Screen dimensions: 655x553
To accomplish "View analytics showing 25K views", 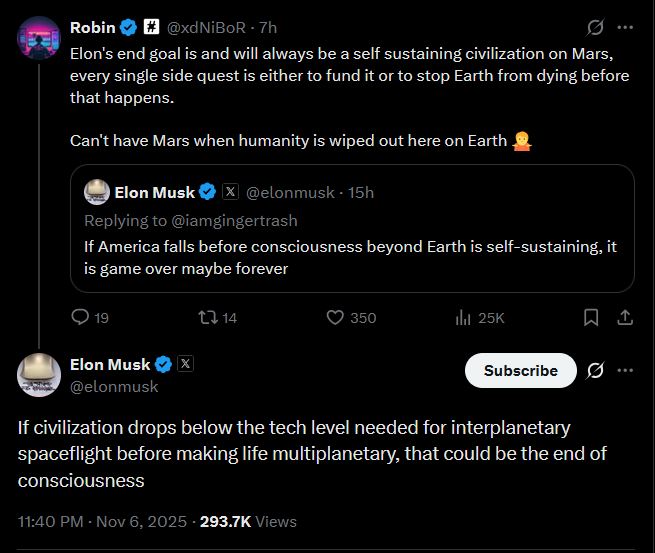I will 463,318.
